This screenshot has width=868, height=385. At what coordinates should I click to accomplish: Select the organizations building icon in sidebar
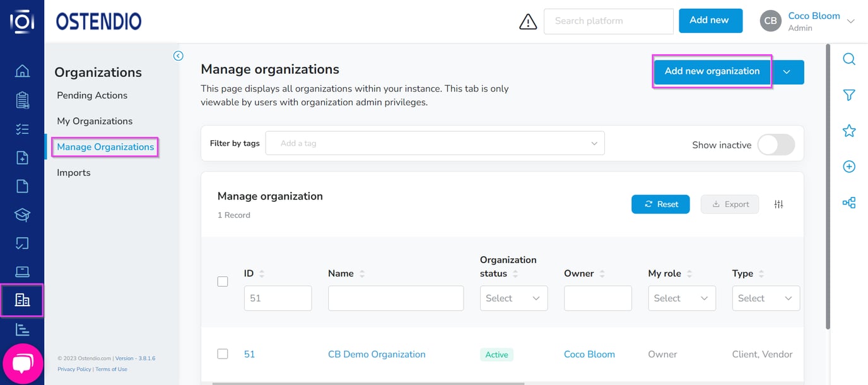pyautogui.click(x=22, y=300)
